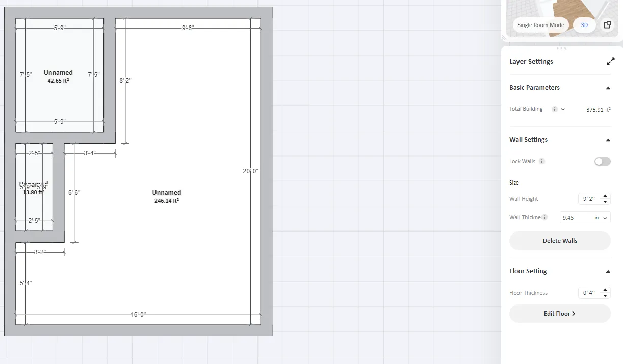Click info icon beside Wall Thickness

tap(545, 218)
